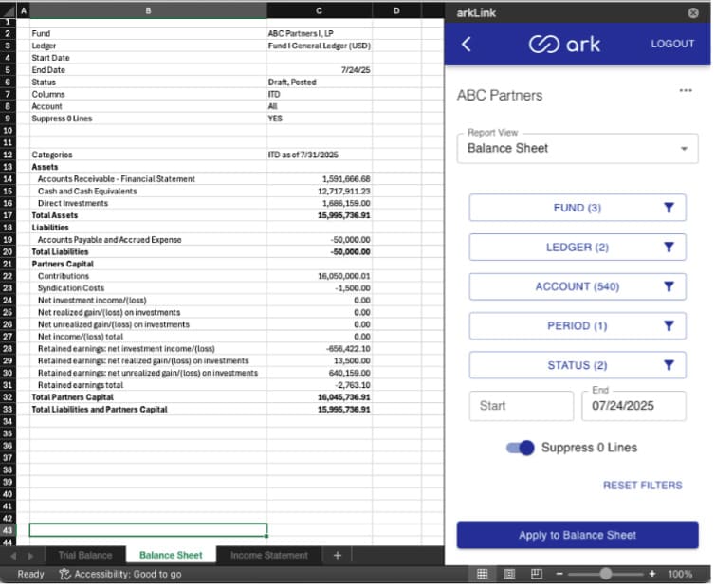Switch to the Income Statement sheet tab

(x=268, y=555)
